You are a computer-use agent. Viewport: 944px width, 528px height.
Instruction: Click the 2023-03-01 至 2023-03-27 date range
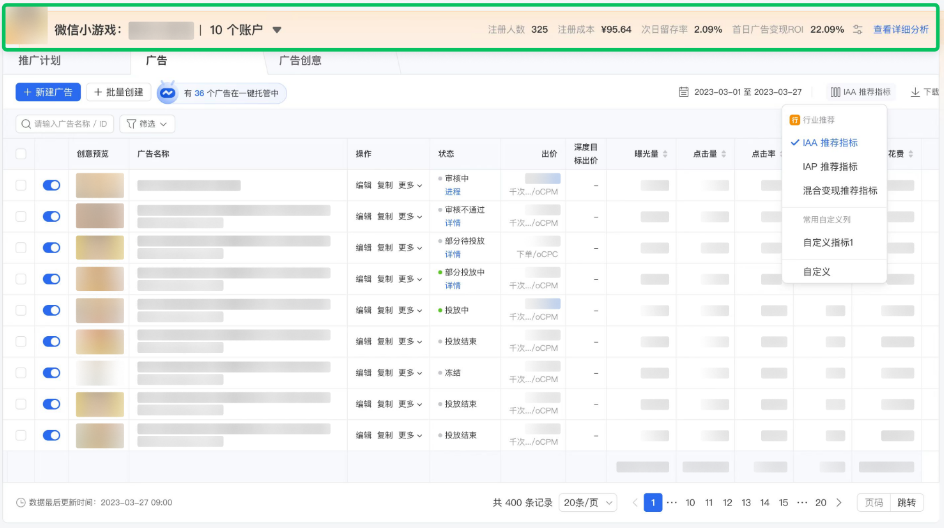[x=748, y=92]
